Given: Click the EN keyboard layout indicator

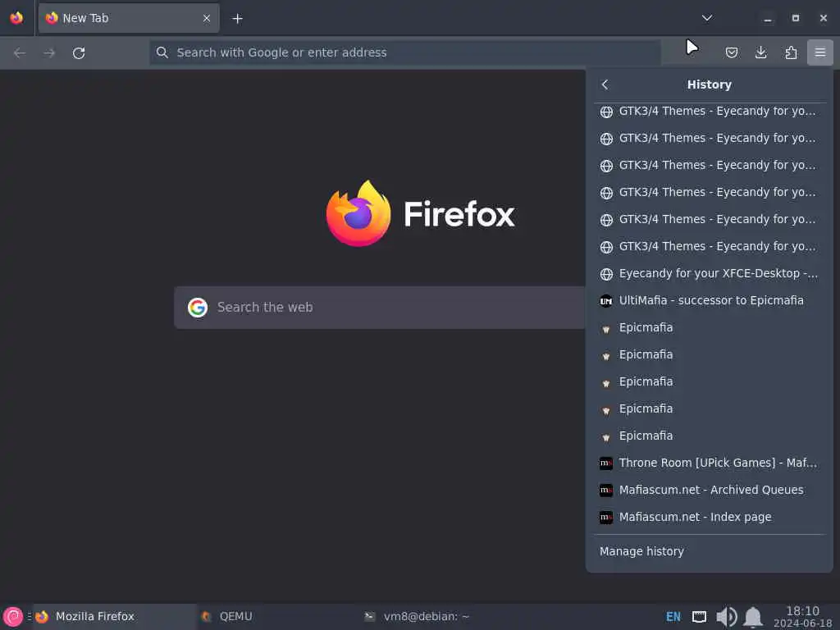Looking at the screenshot, I should 673,617.
